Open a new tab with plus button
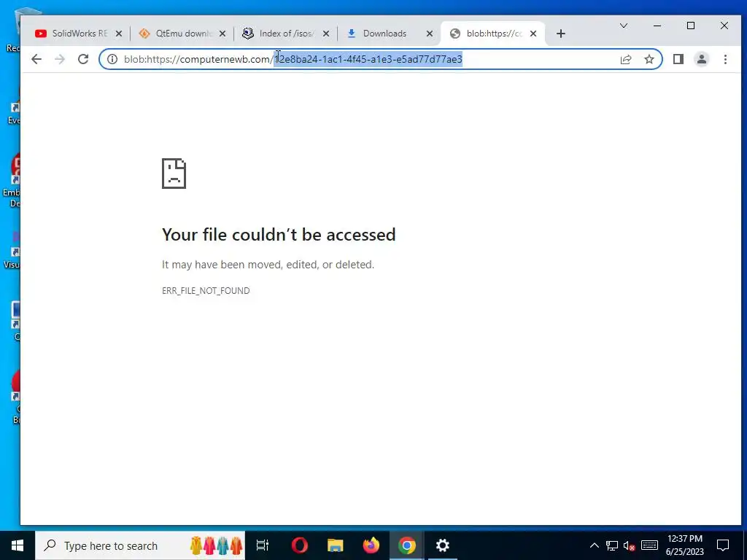The height and width of the screenshot is (560, 747). (x=561, y=34)
